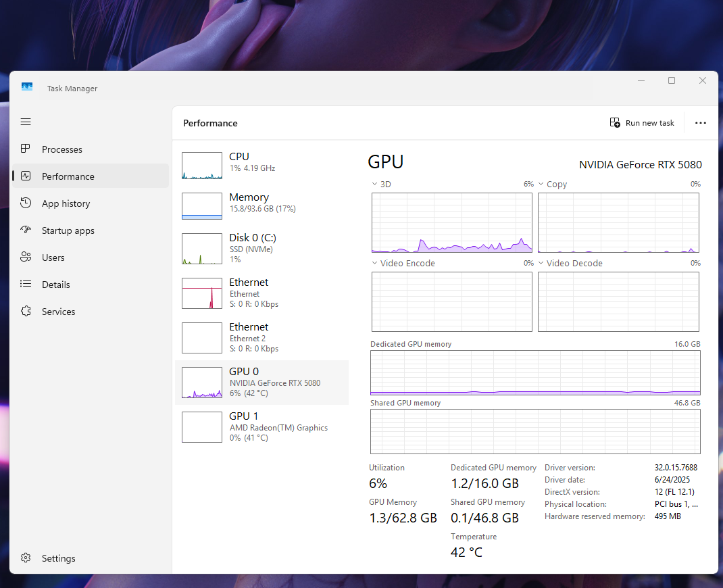Open the Video Encode engine selector
Screen dimensions: 723x588
pyautogui.click(x=375, y=263)
